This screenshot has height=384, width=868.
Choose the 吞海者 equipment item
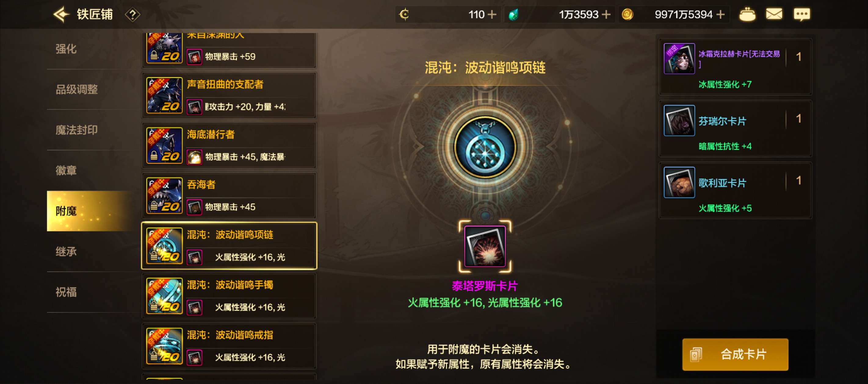pos(229,196)
